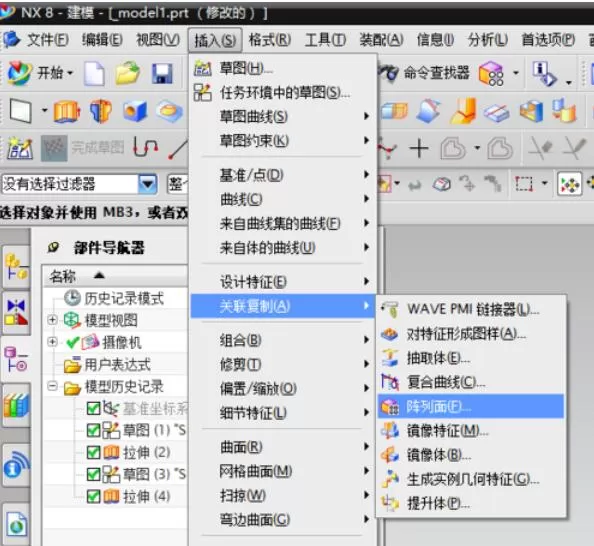Uncheck the 拉伸 (2) feature checkbox
This screenshot has width=594, height=546.
pos(94,452)
